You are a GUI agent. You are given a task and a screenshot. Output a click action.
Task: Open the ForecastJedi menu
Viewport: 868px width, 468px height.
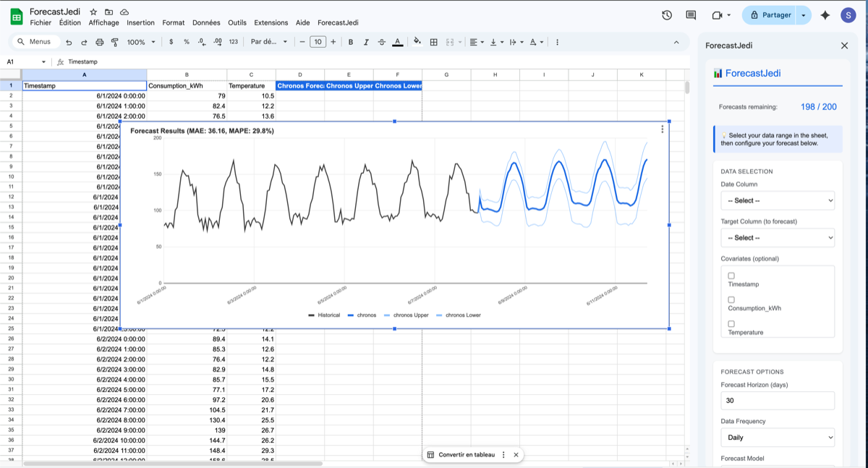(338, 22)
